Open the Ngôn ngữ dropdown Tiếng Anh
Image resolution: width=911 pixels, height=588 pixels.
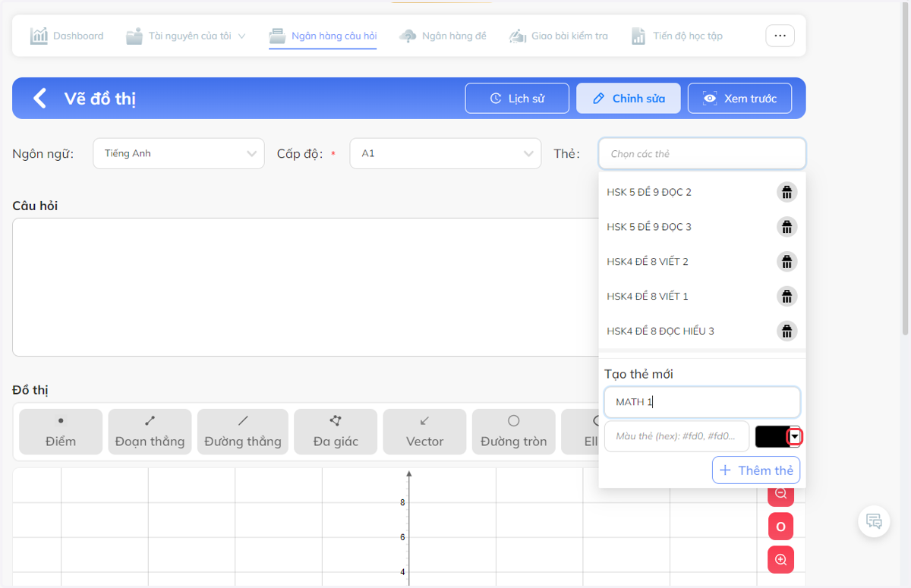click(178, 153)
